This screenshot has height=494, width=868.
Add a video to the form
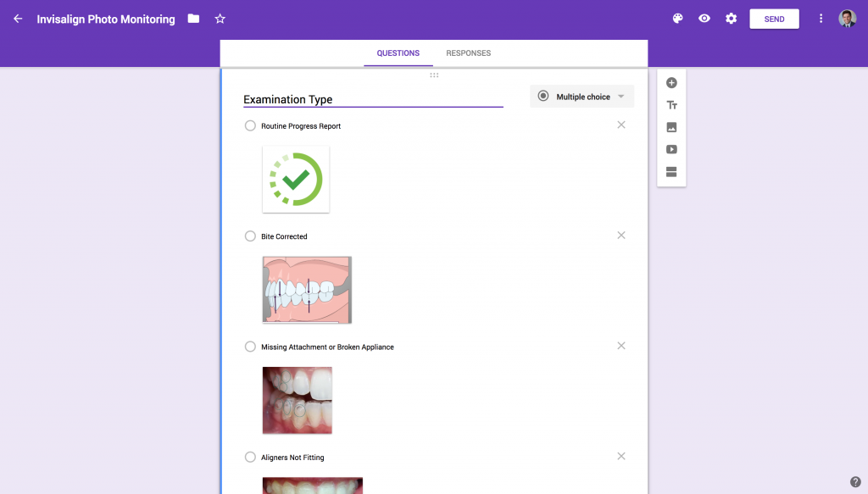tap(671, 149)
